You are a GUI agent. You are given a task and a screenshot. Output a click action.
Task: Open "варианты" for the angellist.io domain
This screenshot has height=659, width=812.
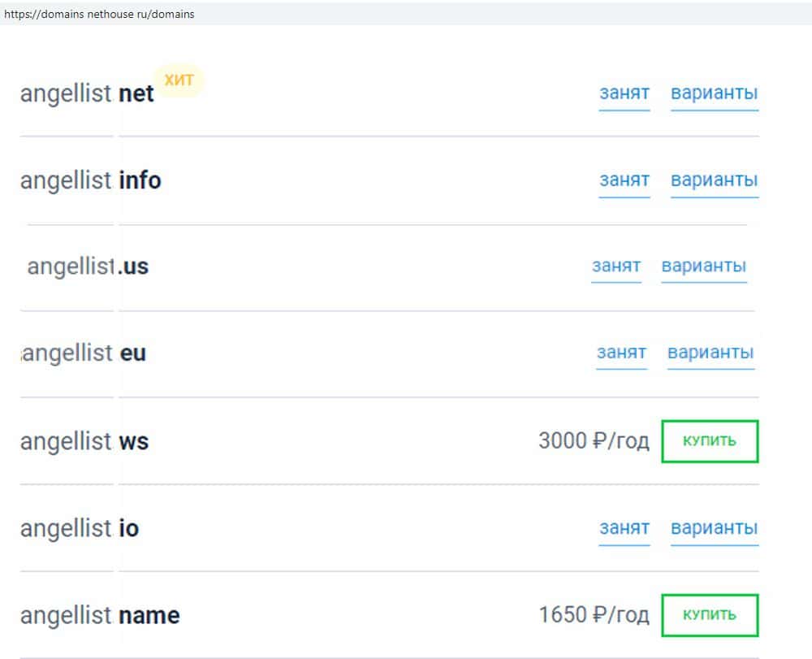(714, 528)
